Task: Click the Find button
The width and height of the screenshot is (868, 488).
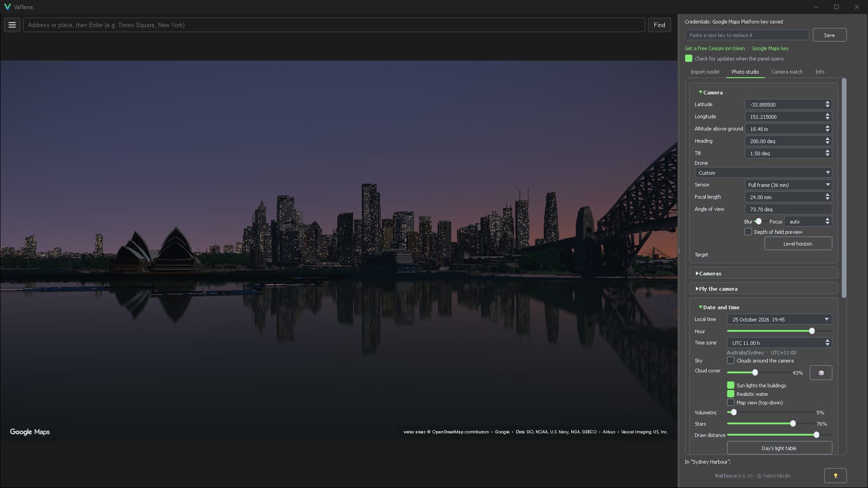Action: [659, 25]
